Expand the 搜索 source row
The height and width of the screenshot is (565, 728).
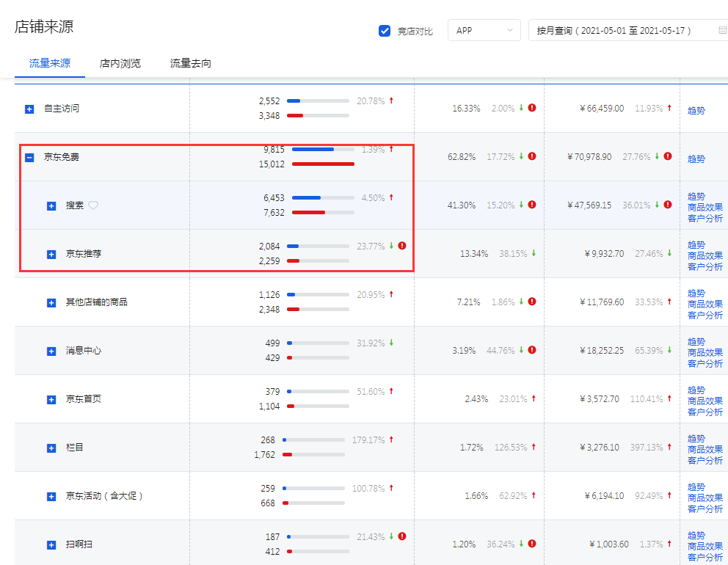point(51,205)
